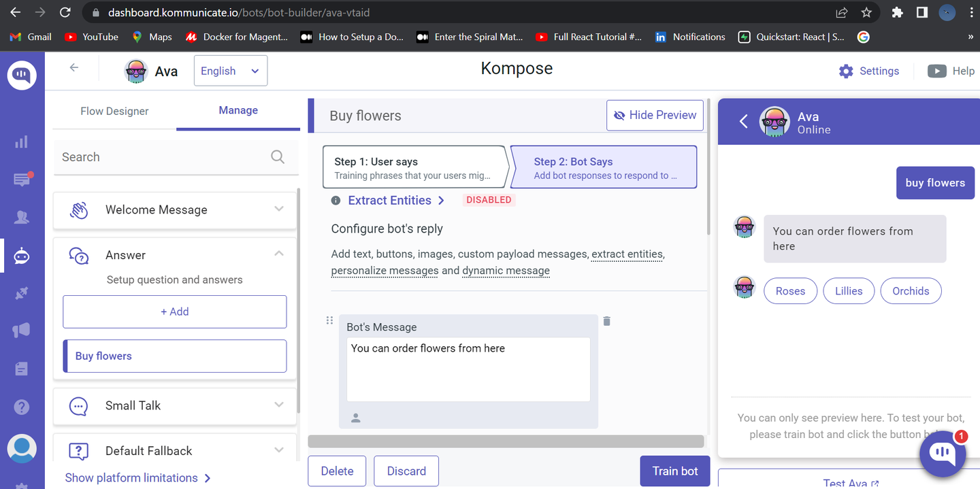Open the floating chat widget launcher
980x489 pixels.
943,452
